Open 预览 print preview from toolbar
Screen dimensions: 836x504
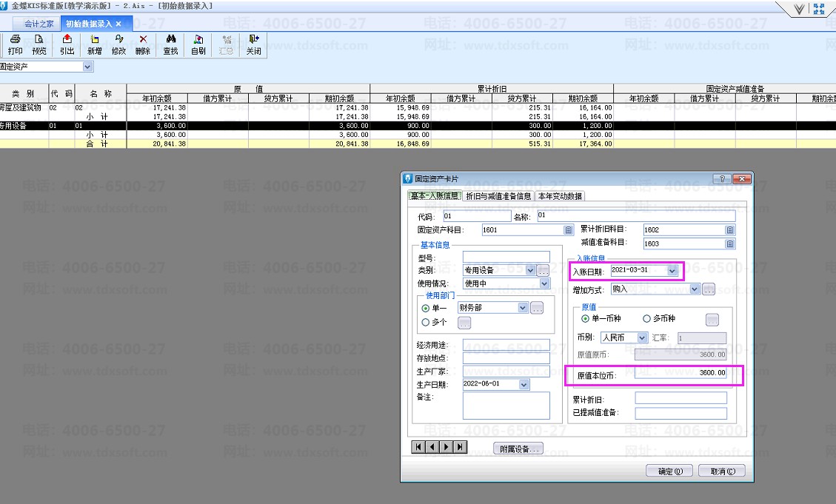coord(39,44)
